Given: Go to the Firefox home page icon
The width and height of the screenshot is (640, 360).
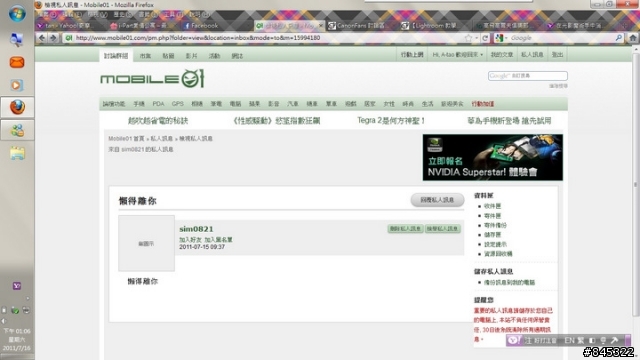Looking at the screenshot, I should [633, 38].
